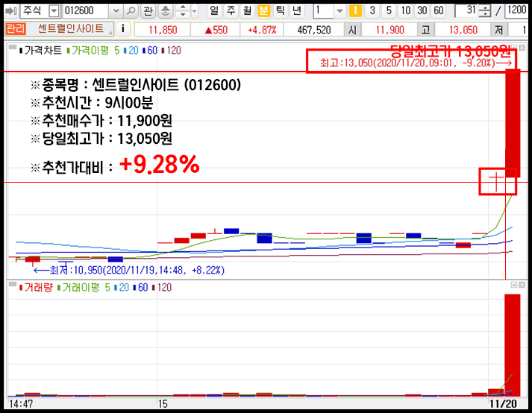
Task: Click the 최저:10,950 low marker label
Action: click(129, 271)
